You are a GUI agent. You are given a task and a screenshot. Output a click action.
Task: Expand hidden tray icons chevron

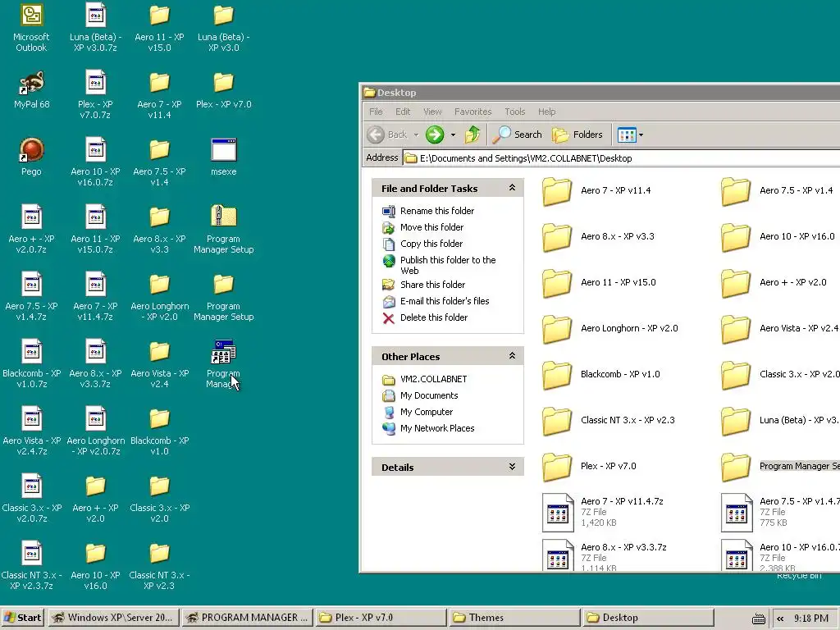pos(781,619)
